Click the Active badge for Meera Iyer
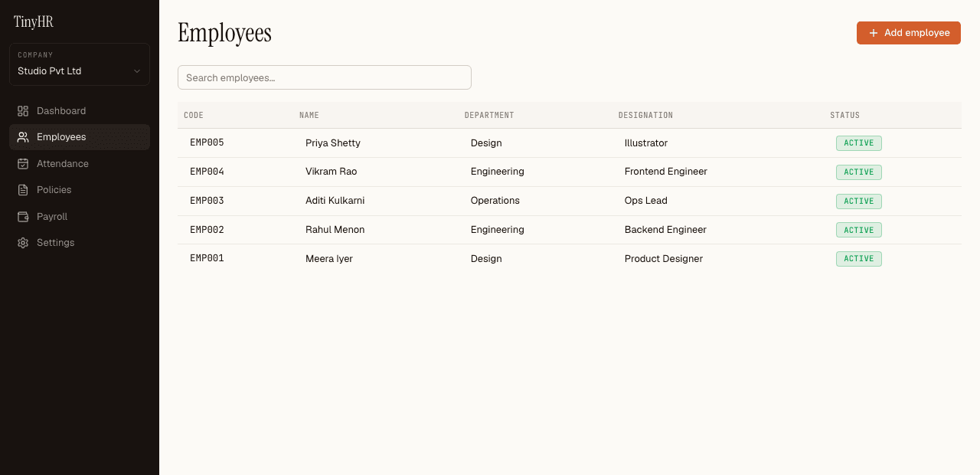Screen dimensions: 980x475 pos(859,259)
